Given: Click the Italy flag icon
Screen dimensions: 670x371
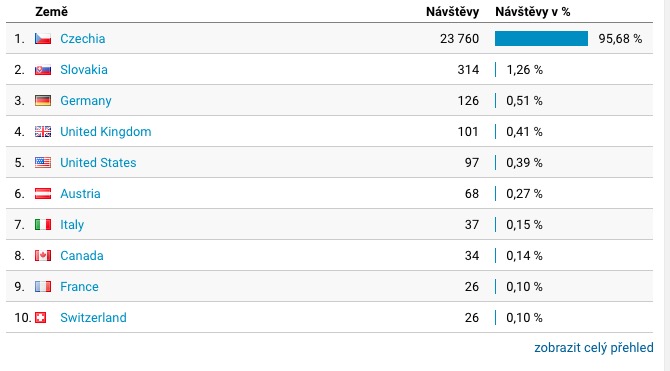Looking at the screenshot, I should click(43, 225).
